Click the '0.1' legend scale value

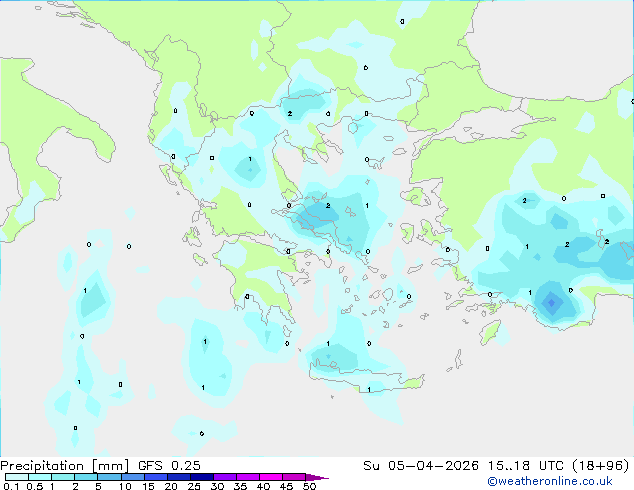pos(11,486)
